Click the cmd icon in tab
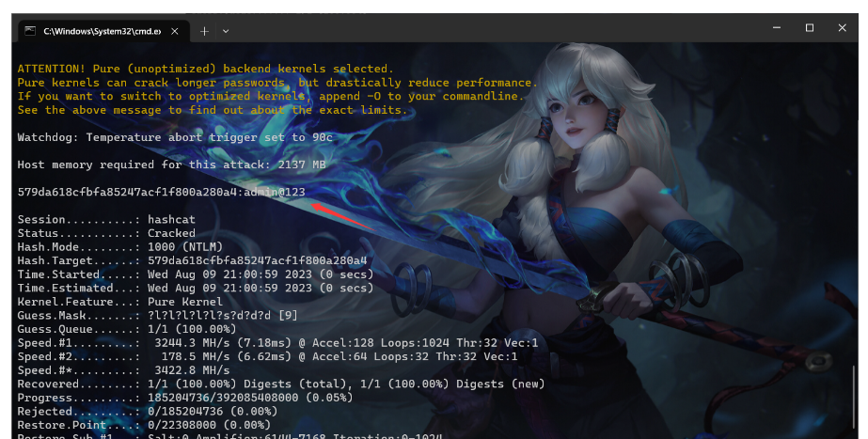Screen dimensions: 868x439 30,31
